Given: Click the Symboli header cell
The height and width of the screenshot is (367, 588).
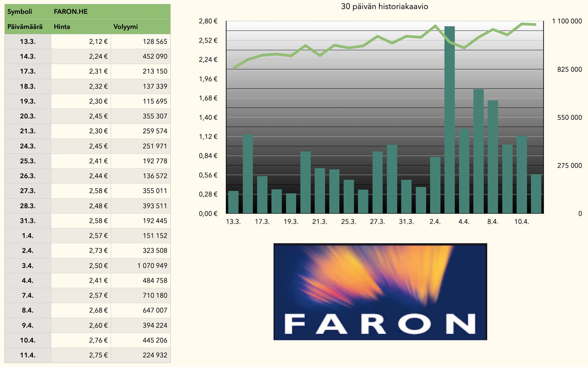Looking at the screenshot, I should click(x=20, y=12).
